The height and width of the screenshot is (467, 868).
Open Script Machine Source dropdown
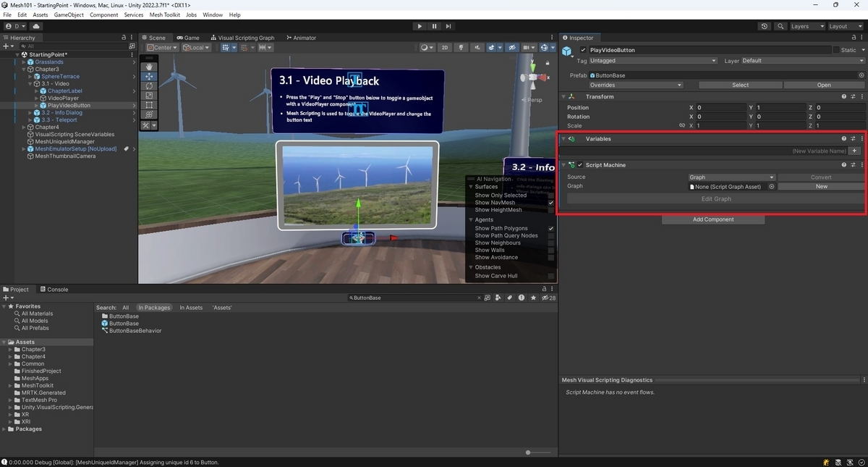point(731,177)
